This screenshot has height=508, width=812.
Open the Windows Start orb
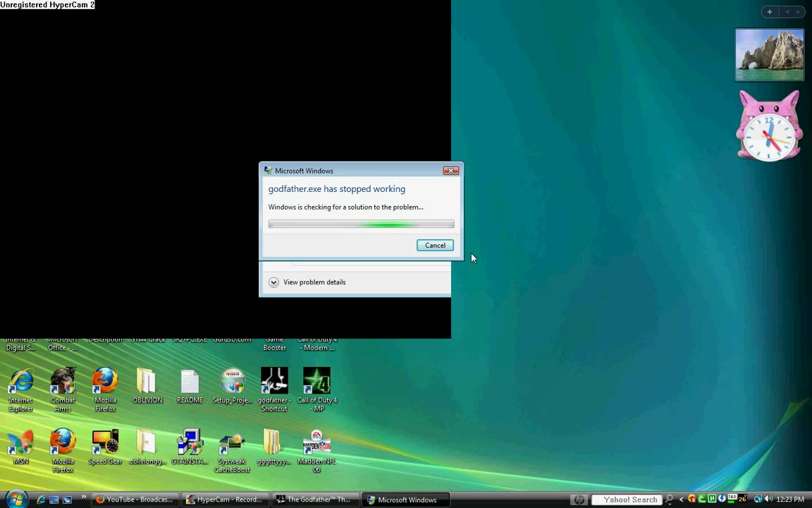pos(16,499)
